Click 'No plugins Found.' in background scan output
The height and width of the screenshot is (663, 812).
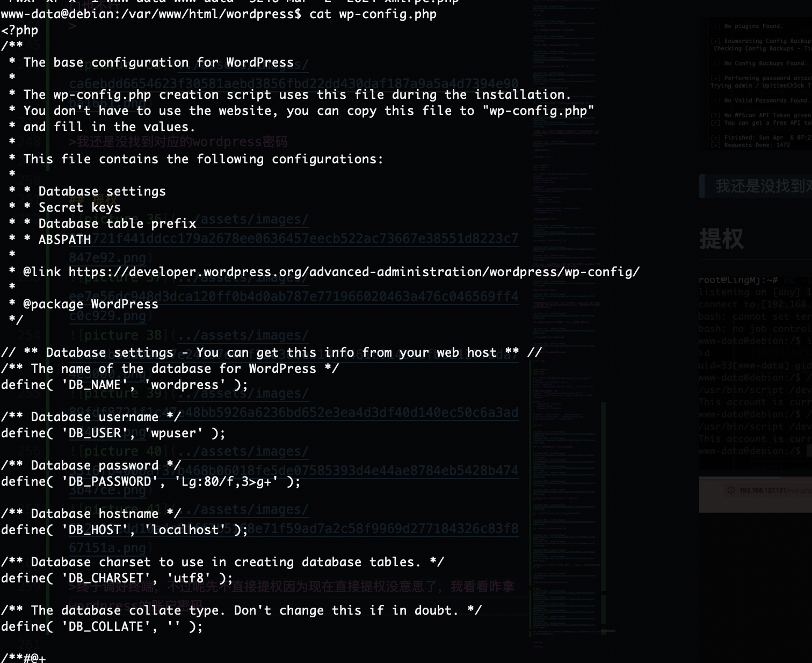753,26
